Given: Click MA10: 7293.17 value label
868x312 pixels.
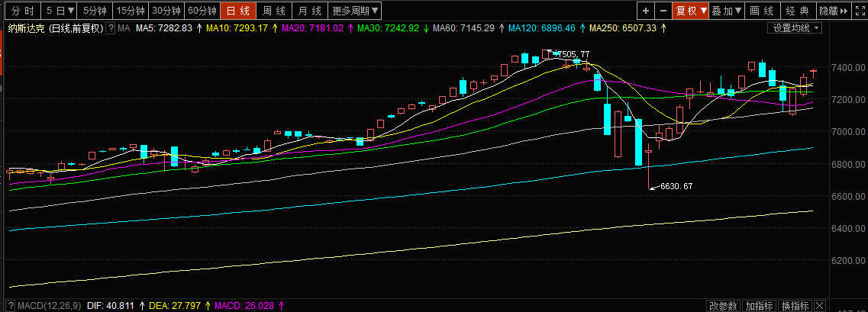Looking at the screenshot, I should tap(237, 28).
